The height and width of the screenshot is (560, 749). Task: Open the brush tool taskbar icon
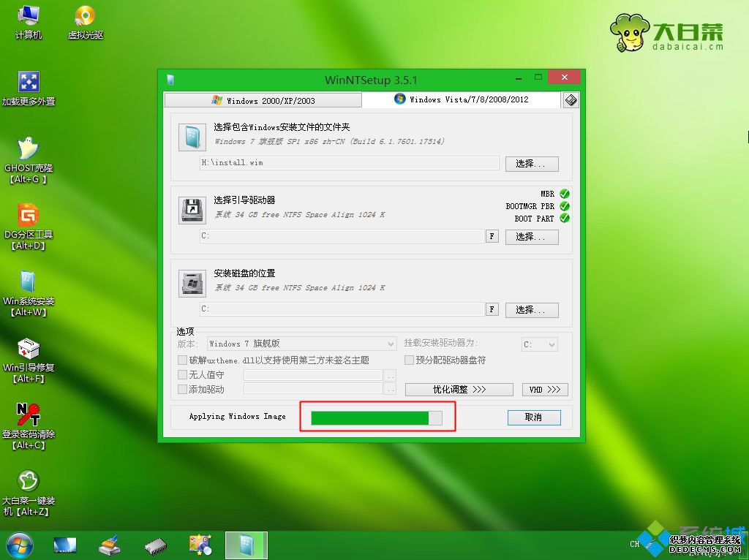coord(110,545)
